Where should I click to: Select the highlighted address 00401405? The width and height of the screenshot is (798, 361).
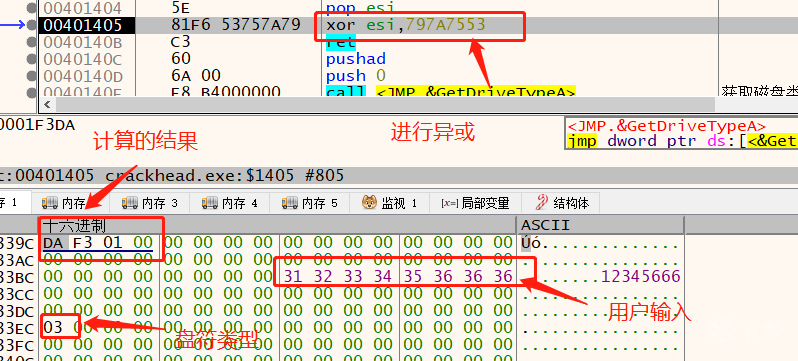pyautogui.click(x=87, y=25)
